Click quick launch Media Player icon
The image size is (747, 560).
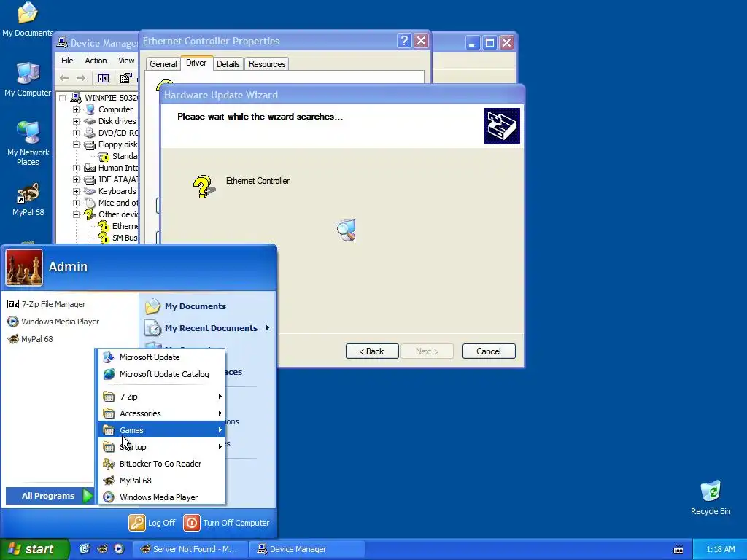pyautogui.click(x=119, y=549)
